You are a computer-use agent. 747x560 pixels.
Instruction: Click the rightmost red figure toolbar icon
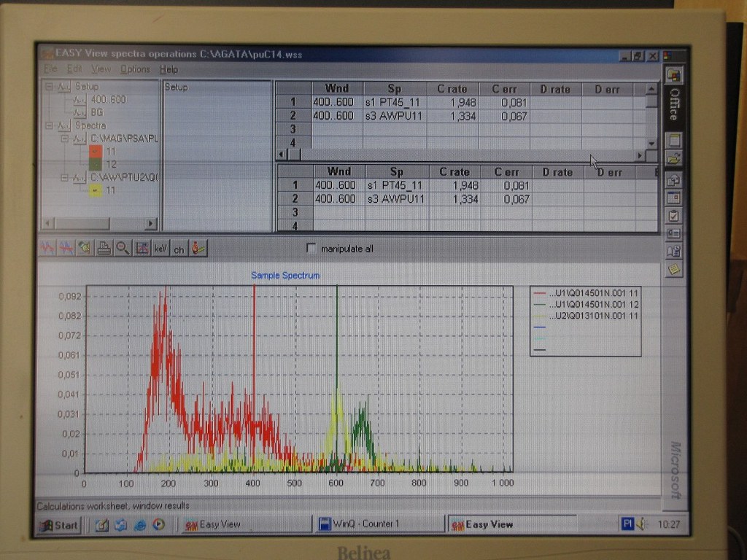tap(198, 248)
